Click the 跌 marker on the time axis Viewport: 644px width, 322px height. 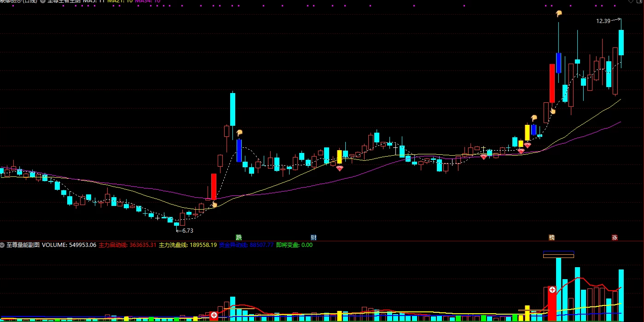point(238,237)
